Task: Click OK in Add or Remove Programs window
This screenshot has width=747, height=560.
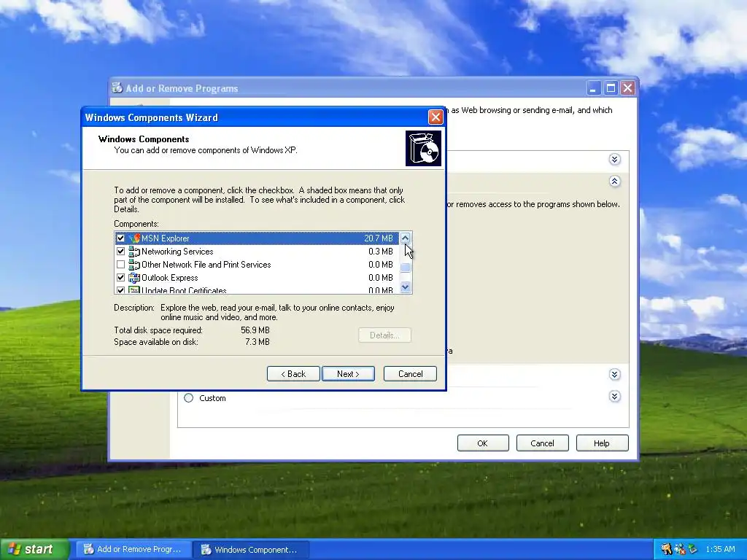Action: (483, 443)
